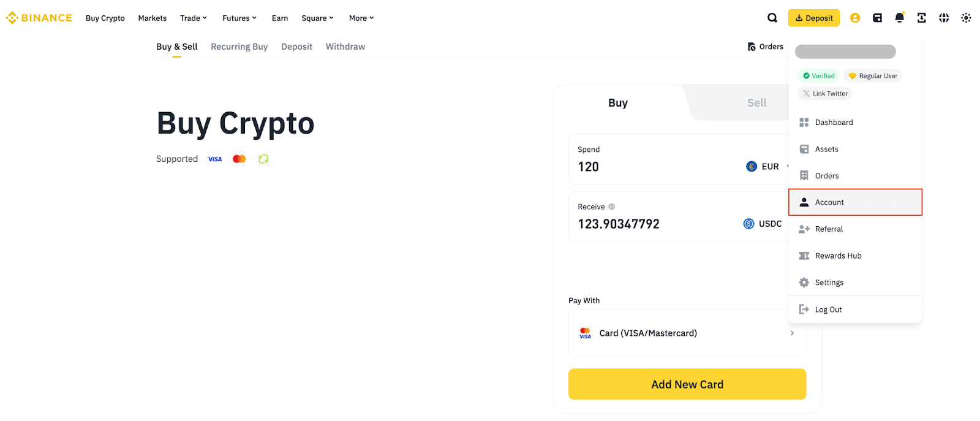Toggle the light/dark theme icon
This screenshot has height=421, width=980.
coord(966,18)
